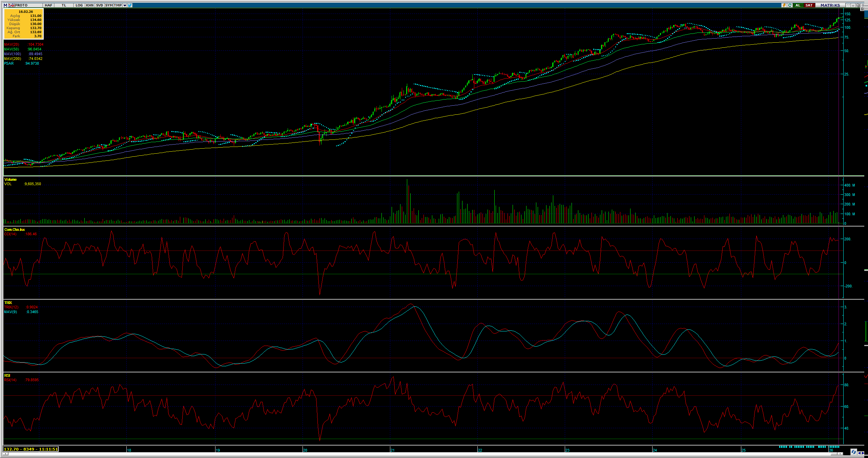
Task: Click the detach window icon in title bar
Action: [x=858, y=5]
